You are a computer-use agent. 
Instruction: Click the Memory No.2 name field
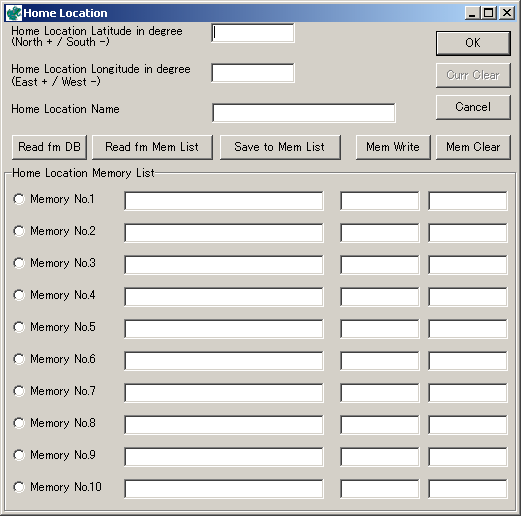tap(224, 233)
